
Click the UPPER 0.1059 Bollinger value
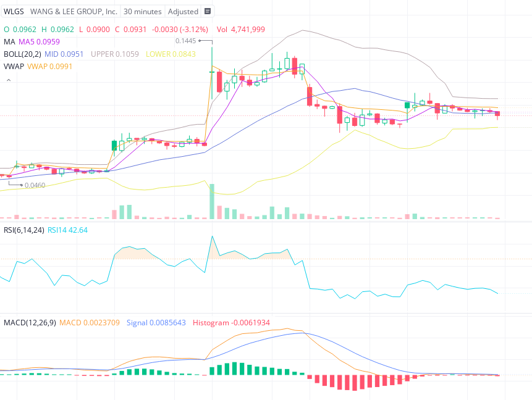coord(115,54)
